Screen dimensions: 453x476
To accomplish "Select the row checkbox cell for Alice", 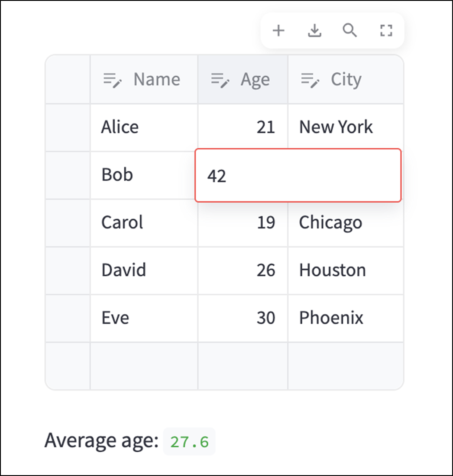I will tap(68, 127).
